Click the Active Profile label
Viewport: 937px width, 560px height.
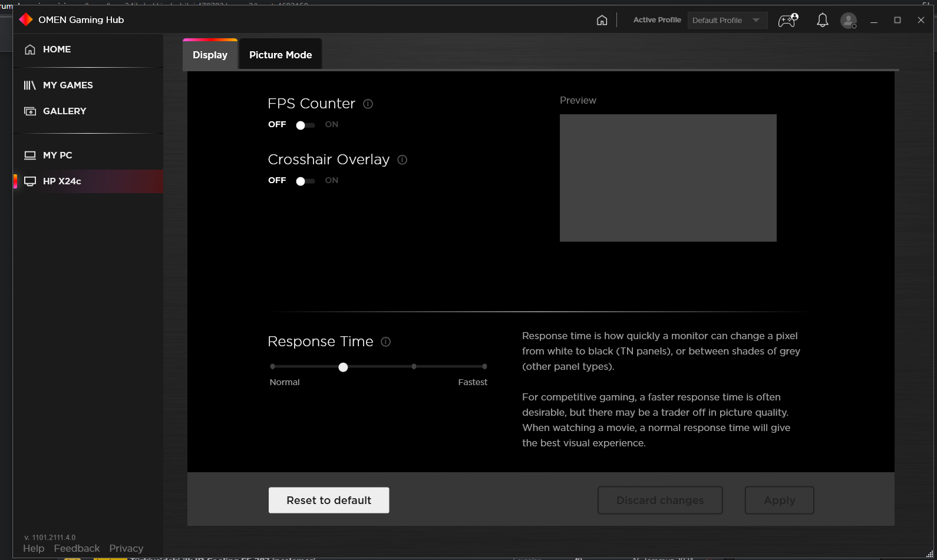(x=657, y=20)
